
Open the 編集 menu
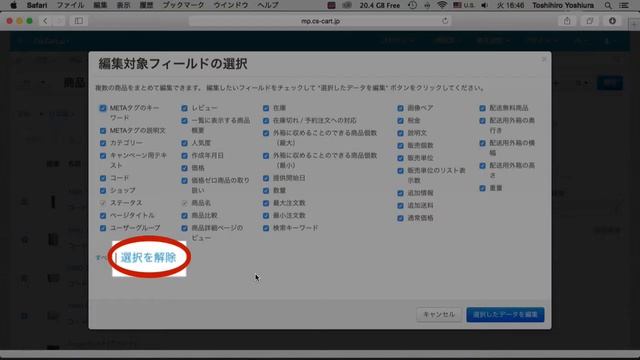pos(100,5)
